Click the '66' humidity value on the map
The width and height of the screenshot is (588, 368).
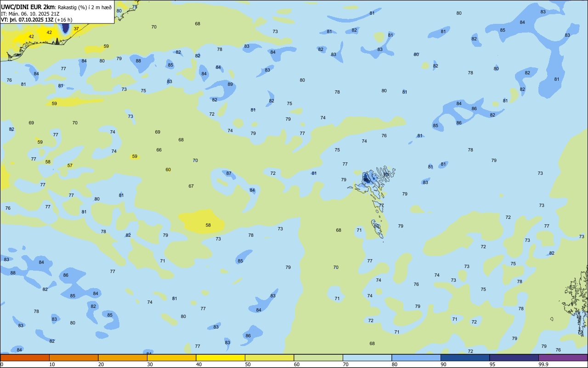coord(159,150)
